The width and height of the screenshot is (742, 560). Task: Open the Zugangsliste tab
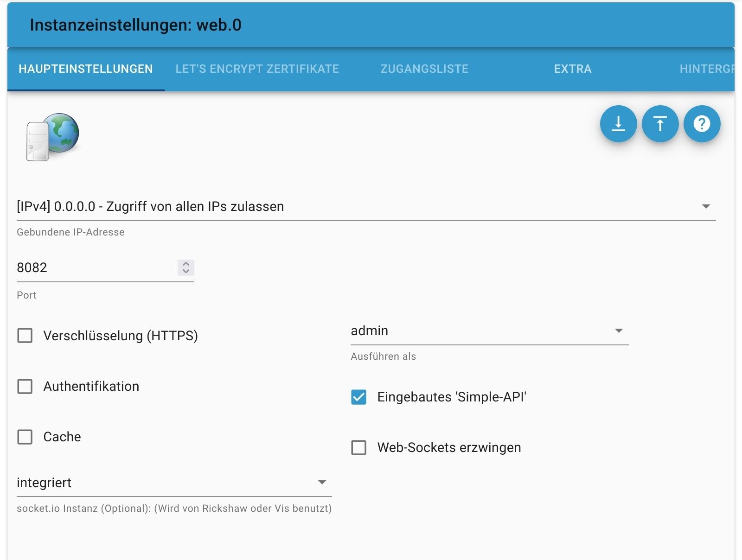424,69
